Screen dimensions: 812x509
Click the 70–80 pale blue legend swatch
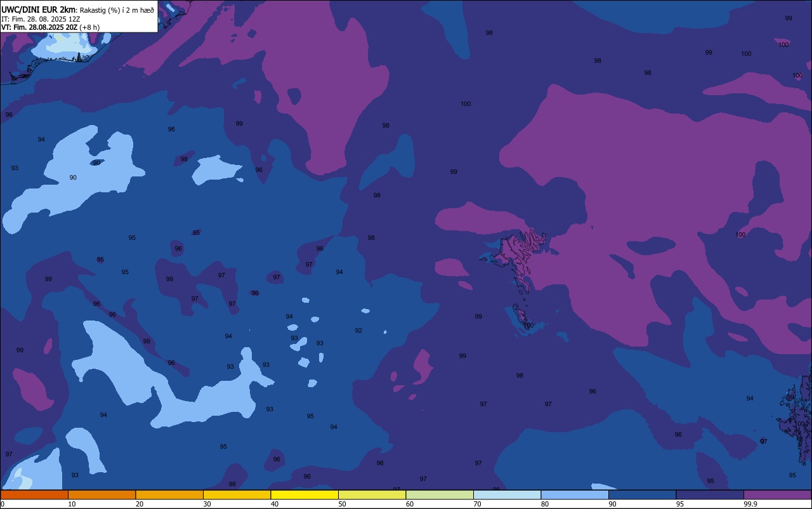point(507,494)
